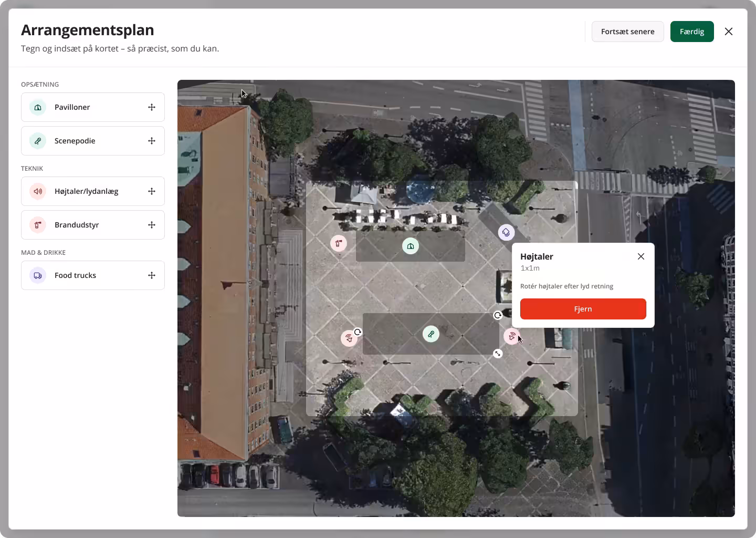This screenshot has height=538, width=756.
Task: Click the rotate handle on the left speaker
Action: pyautogui.click(x=358, y=332)
